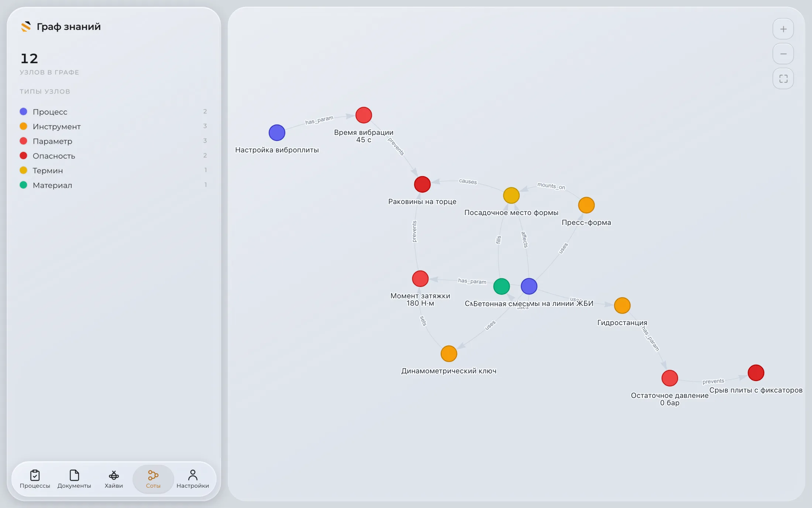Fit graph to screen with fullscreen icon
Screen dimensions: 812x508
click(x=783, y=79)
